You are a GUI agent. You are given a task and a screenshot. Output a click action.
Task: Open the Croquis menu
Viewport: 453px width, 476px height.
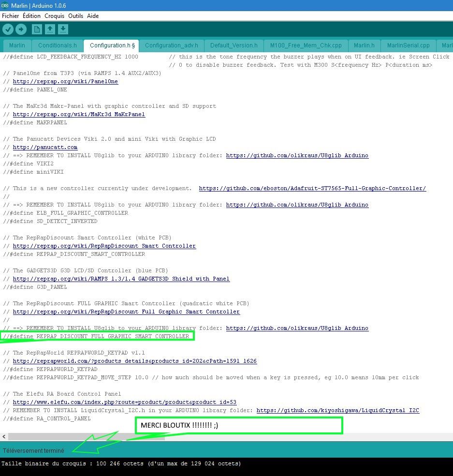(54, 16)
